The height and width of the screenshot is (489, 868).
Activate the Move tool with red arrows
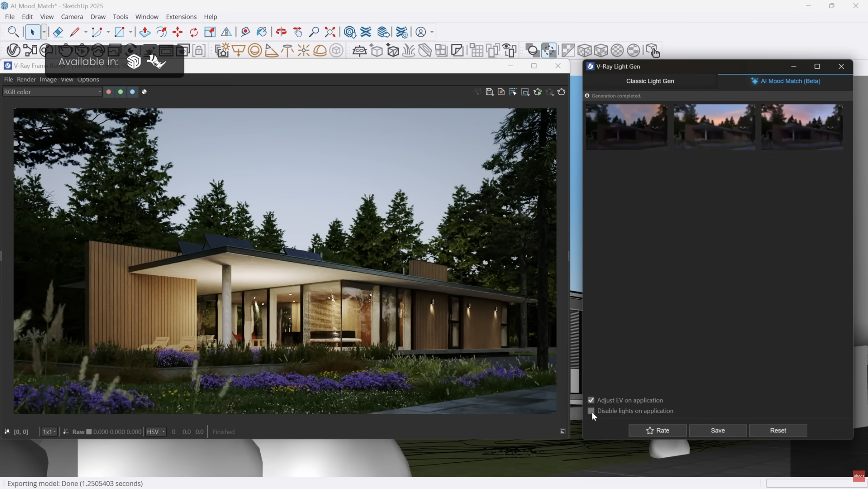[178, 32]
